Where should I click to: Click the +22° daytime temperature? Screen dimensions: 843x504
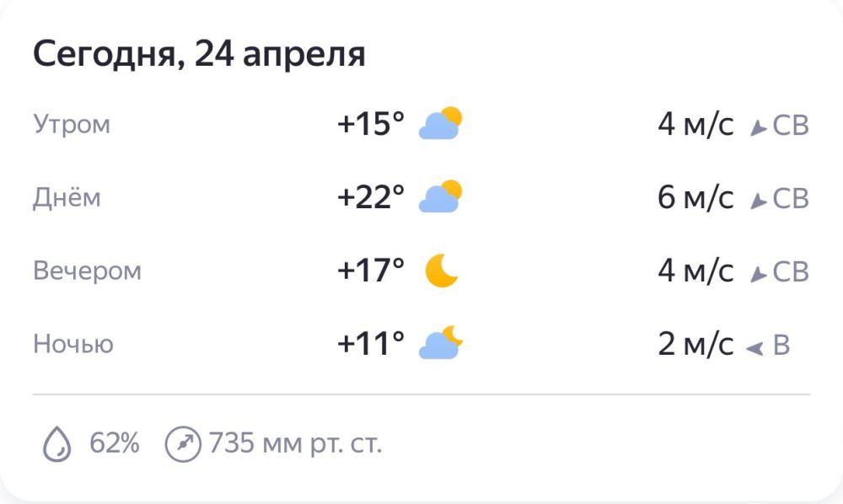(371, 198)
